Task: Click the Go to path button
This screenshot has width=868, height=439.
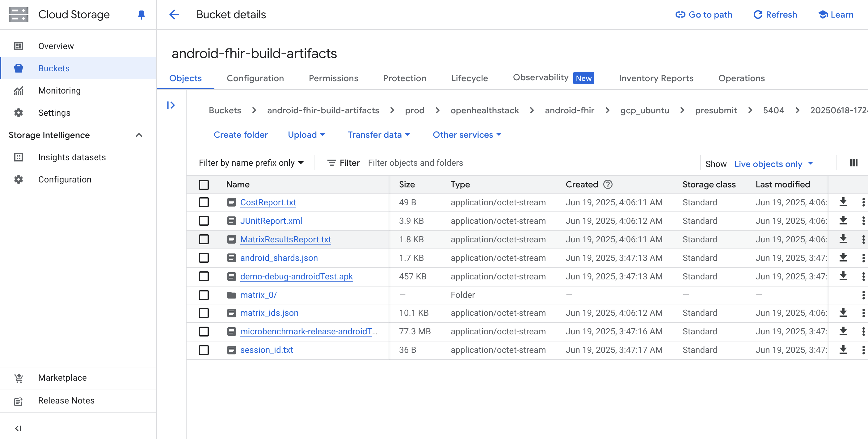Action: pos(704,15)
